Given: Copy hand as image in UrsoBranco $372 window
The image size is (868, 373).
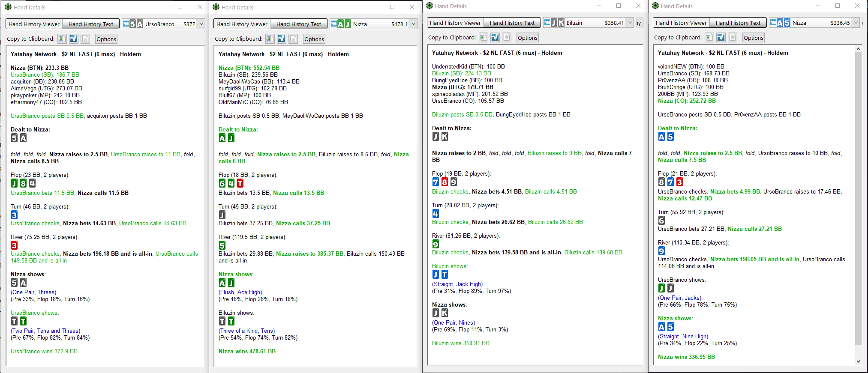Looking at the screenshot, I should [62, 39].
